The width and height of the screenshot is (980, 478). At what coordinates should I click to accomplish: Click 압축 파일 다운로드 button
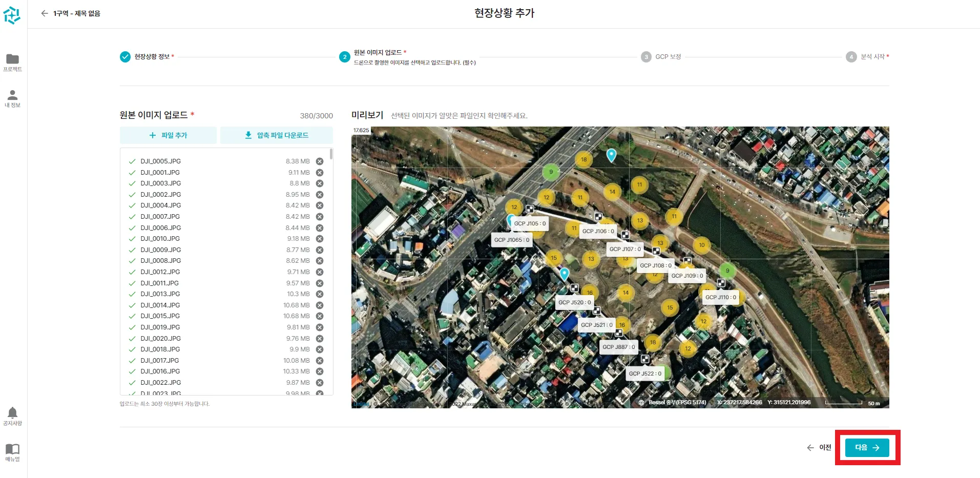click(277, 135)
